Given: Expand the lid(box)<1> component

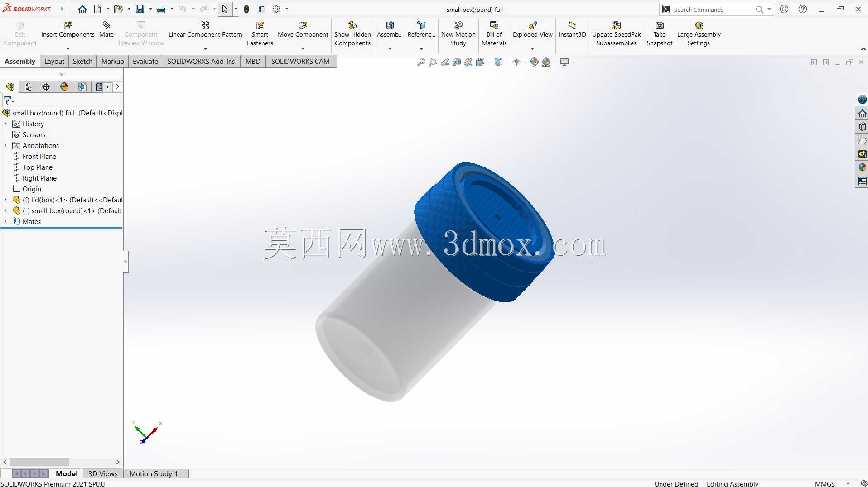Looking at the screenshot, I should point(5,200).
